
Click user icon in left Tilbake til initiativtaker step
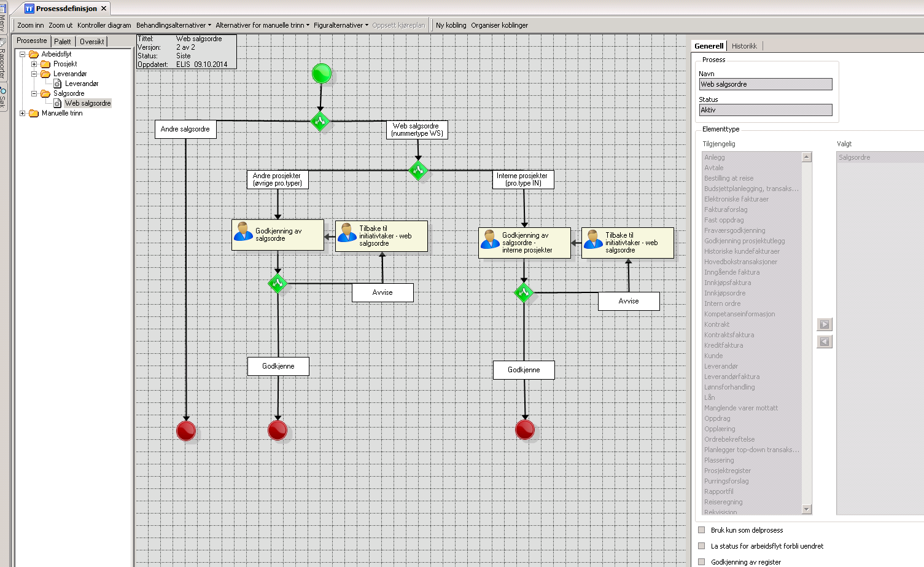click(x=347, y=232)
